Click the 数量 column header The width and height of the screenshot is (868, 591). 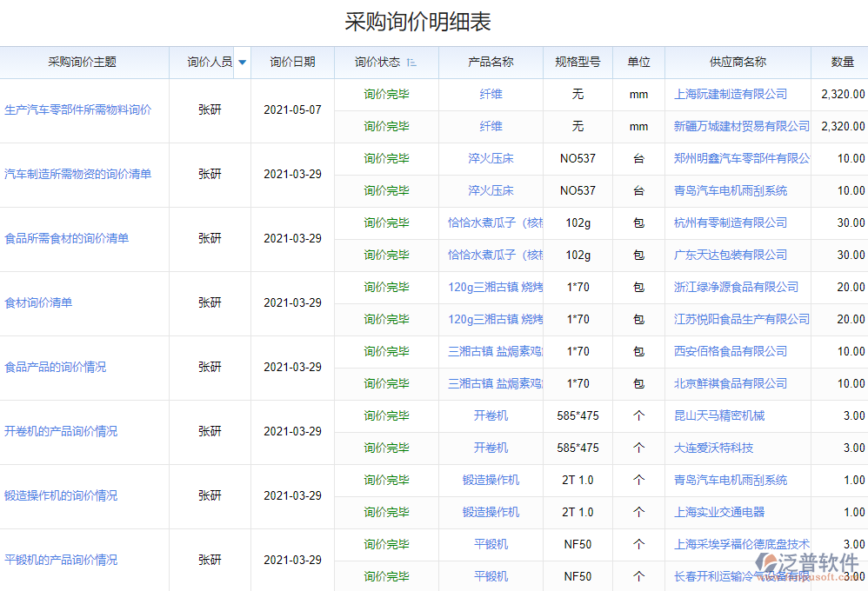pyautogui.click(x=842, y=62)
